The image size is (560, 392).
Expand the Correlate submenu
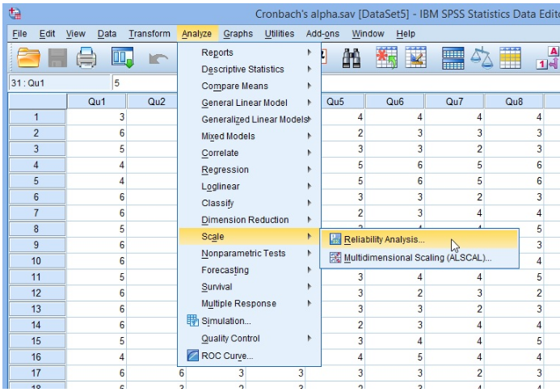point(249,153)
